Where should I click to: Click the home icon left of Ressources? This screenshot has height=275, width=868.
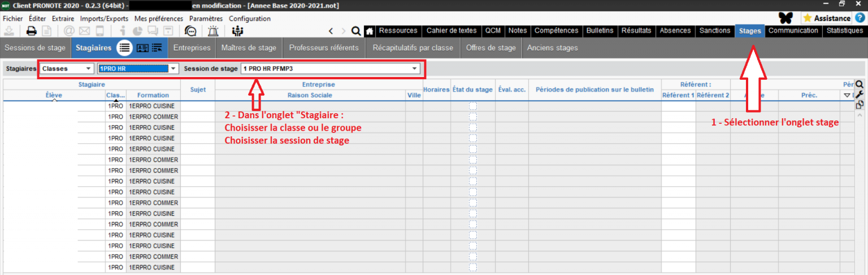(370, 31)
